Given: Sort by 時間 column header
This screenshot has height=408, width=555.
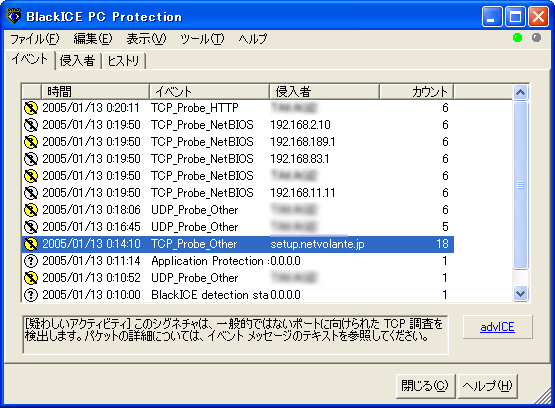Looking at the screenshot, I should pyautogui.click(x=96, y=92).
